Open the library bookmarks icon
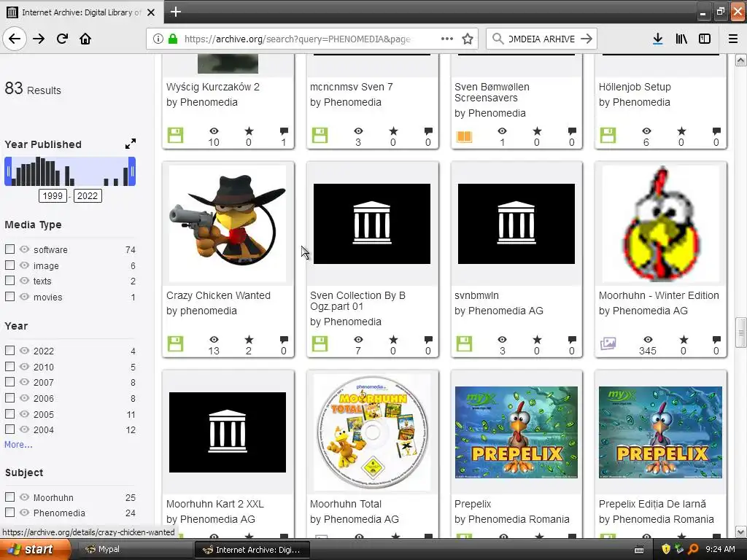747x560 pixels. 681,39
